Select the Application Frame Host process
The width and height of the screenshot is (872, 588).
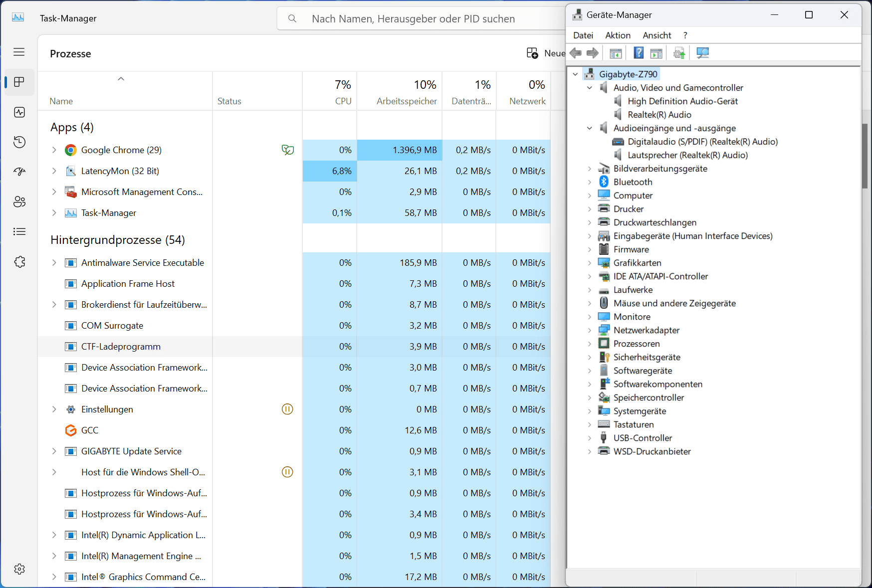coord(294,283)
